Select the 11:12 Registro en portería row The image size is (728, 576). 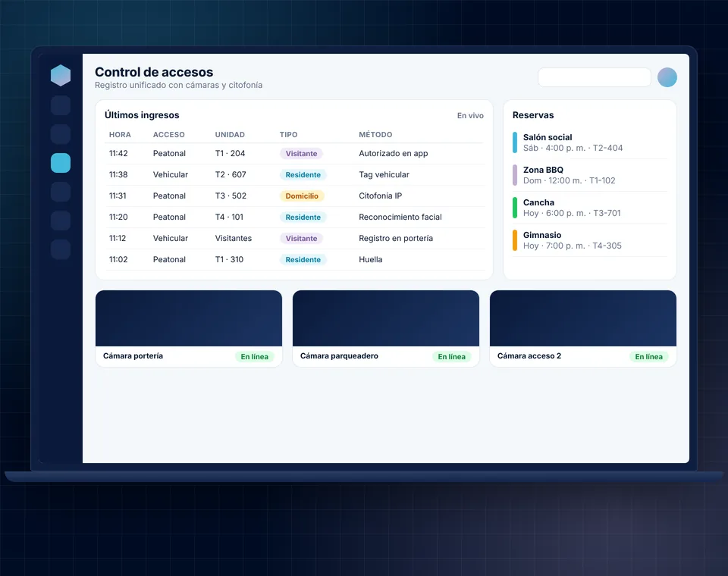pyautogui.click(x=294, y=239)
